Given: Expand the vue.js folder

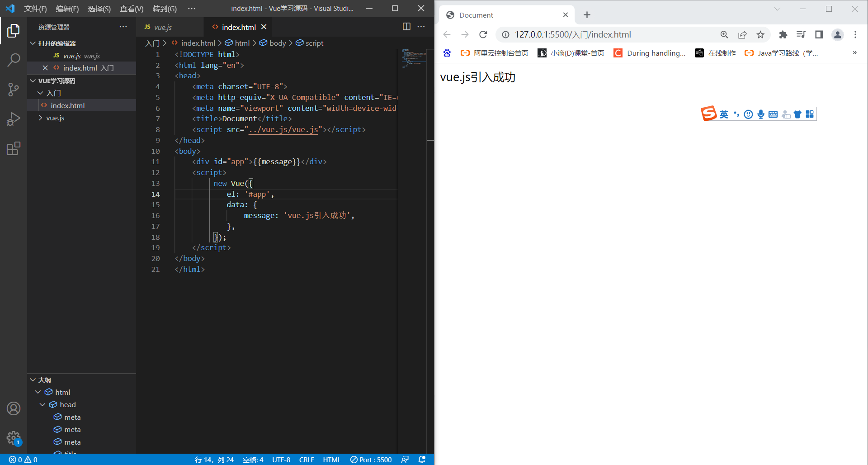Looking at the screenshot, I should tap(40, 118).
